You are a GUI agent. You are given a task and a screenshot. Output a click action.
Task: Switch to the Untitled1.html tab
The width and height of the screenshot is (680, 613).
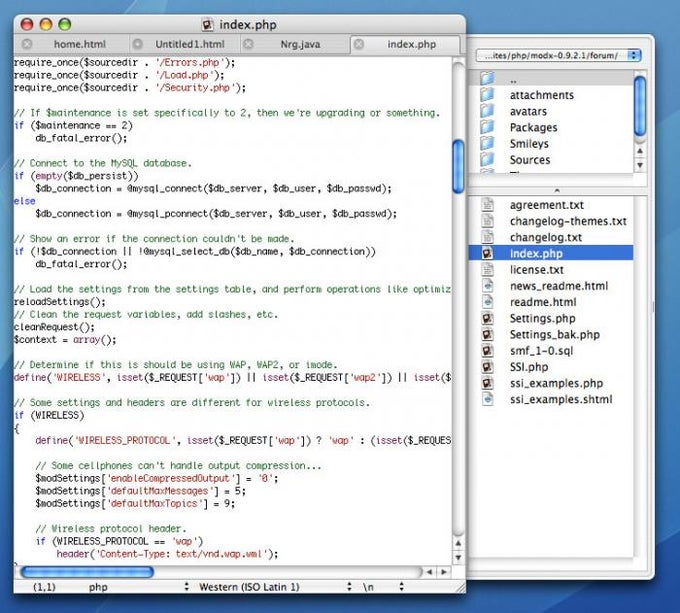click(x=190, y=44)
